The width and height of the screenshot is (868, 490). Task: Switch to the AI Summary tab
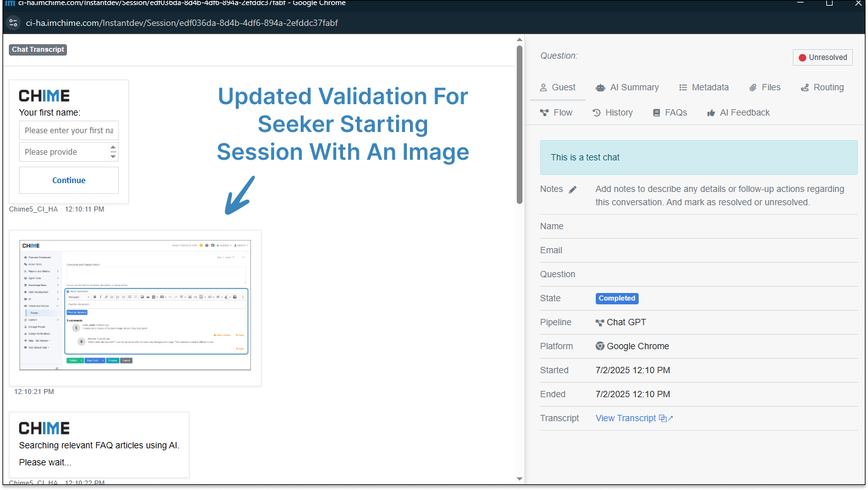(x=627, y=87)
